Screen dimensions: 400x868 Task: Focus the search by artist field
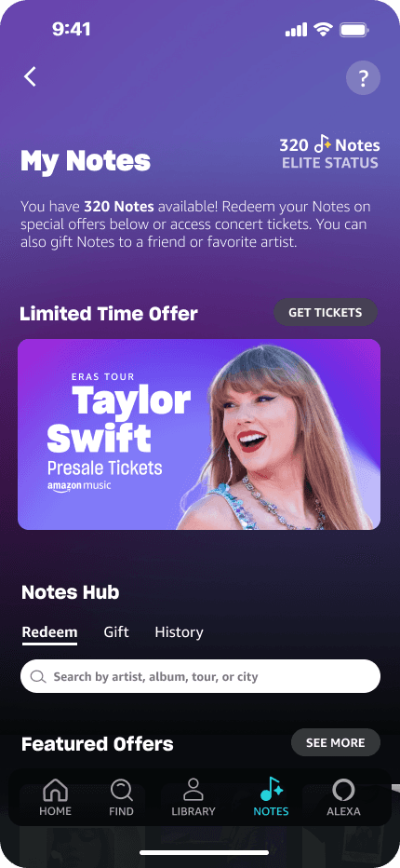200,676
